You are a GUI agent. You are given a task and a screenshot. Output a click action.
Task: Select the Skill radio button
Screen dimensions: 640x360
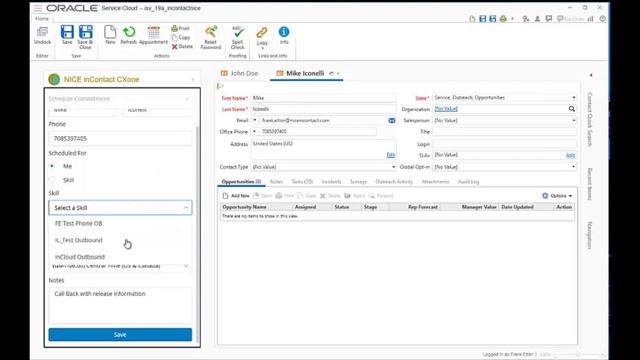point(52,180)
